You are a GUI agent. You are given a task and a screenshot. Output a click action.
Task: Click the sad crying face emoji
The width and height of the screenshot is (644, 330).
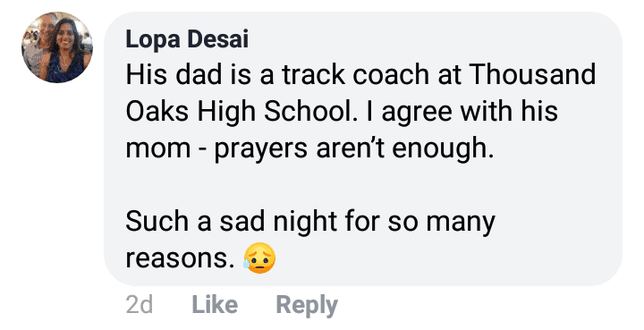(x=259, y=258)
